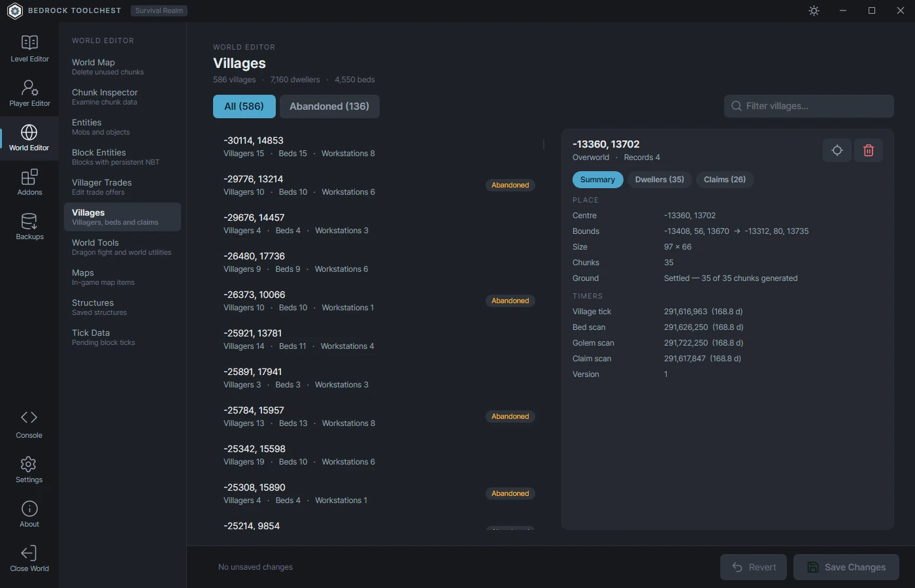Show All (586) villages tab
Image resolution: width=915 pixels, height=588 pixels.
[244, 106]
